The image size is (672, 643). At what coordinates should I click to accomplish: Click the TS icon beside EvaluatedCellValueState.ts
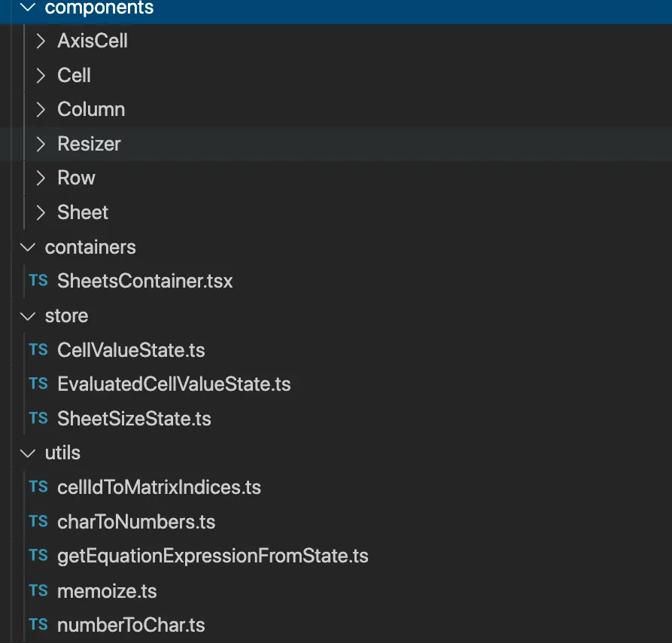click(38, 384)
